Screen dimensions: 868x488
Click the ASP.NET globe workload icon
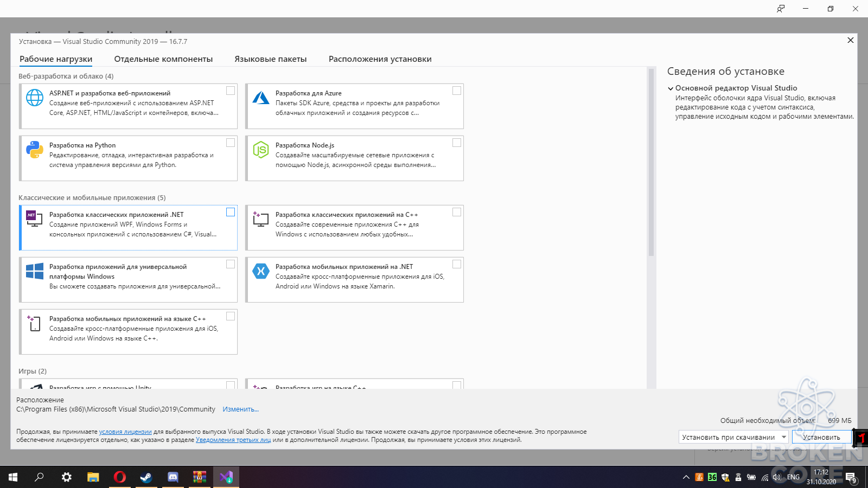tap(35, 98)
